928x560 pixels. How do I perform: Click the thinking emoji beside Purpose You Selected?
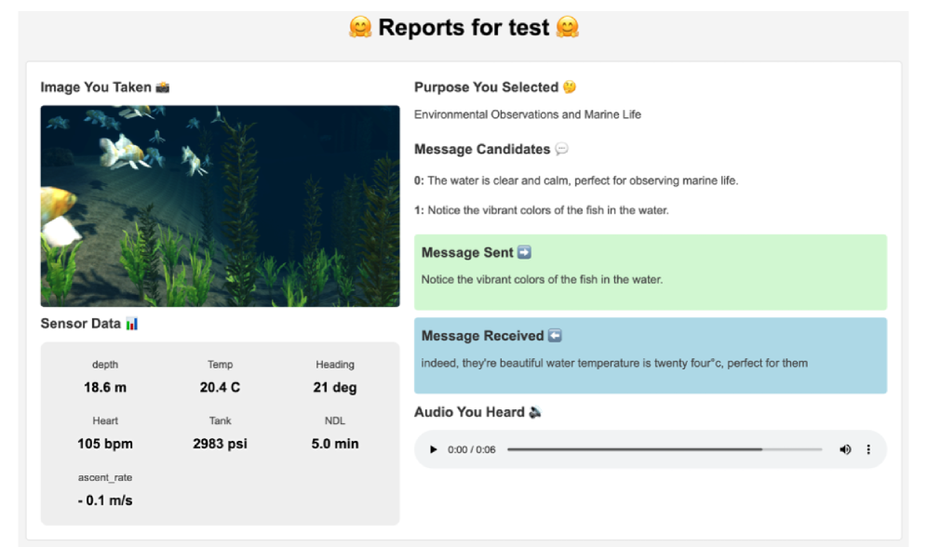pyautogui.click(x=570, y=87)
